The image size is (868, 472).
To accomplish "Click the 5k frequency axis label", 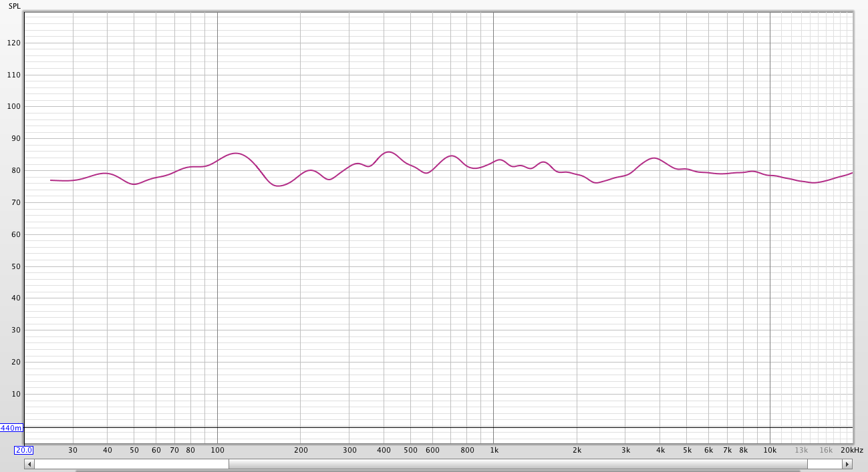I will 688,450.
